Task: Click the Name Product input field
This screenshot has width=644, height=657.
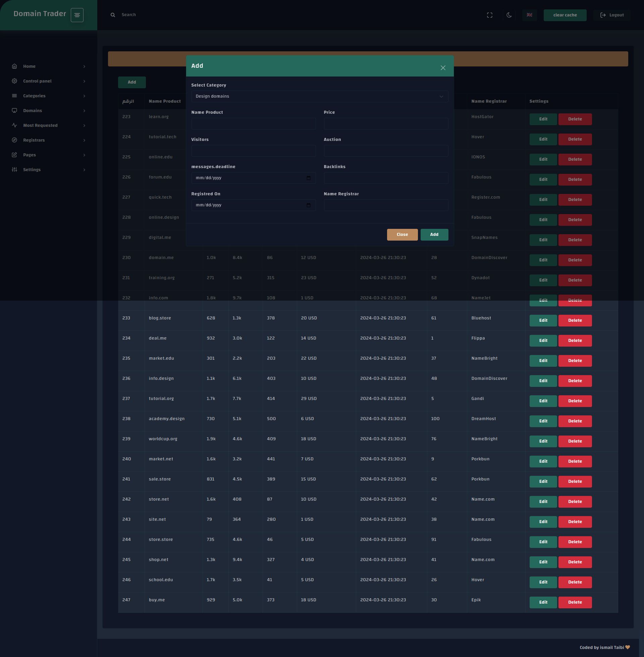Action: pos(253,124)
